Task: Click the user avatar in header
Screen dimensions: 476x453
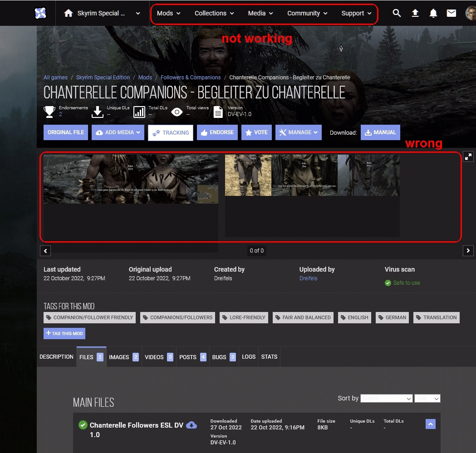Action: point(471,13)
